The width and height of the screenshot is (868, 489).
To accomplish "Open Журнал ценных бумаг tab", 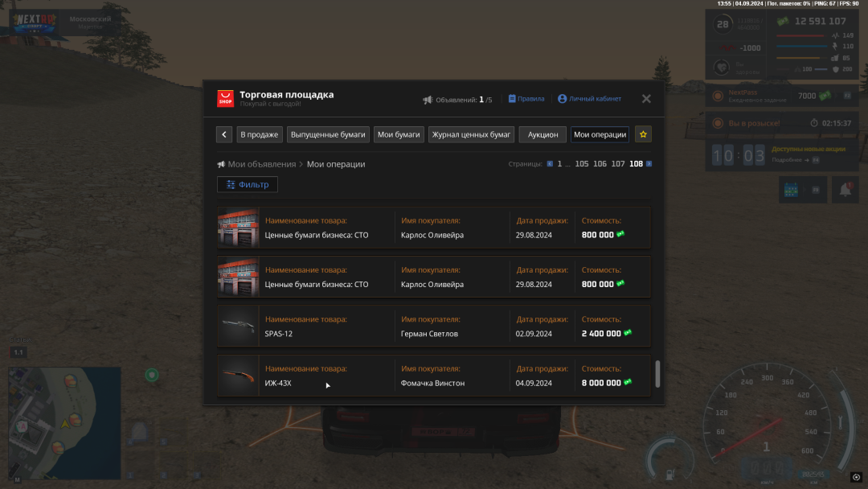I will pos(471,134).
